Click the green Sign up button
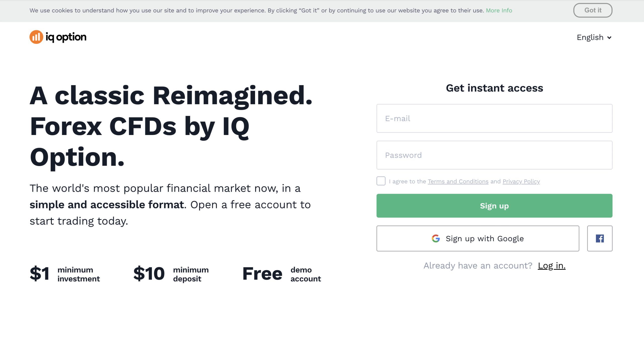 [x=494, y=206]
